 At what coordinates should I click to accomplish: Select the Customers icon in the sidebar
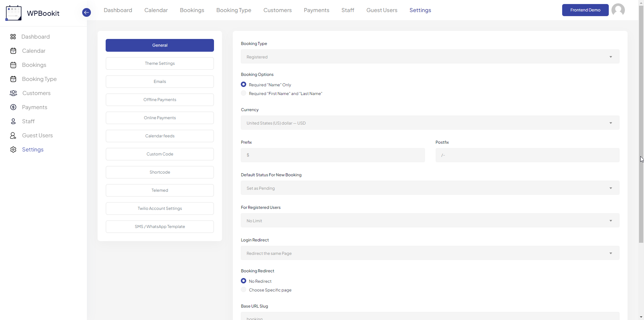point(13,93)
